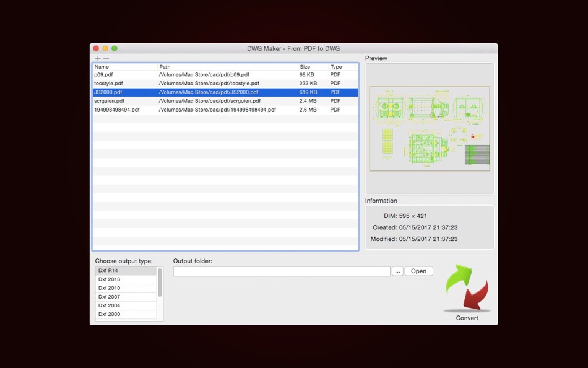Click the Created date value in Information
Screen dimensions: 588x368
click(428, 227)
